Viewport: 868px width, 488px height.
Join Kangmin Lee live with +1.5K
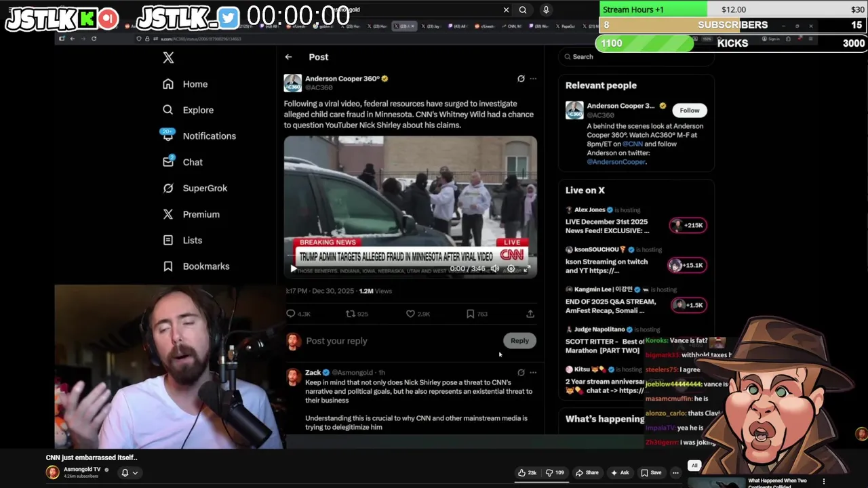(x=688, y=305)
